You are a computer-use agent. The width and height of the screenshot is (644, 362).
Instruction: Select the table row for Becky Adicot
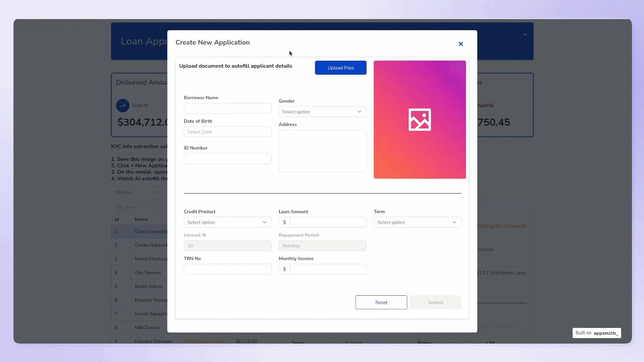point(148,286)
